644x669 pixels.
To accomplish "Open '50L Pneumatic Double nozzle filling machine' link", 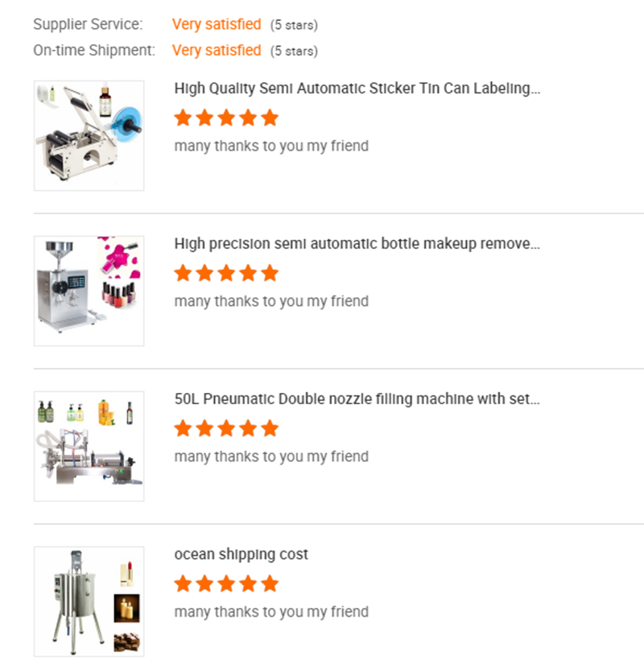I will coord(357,399).
